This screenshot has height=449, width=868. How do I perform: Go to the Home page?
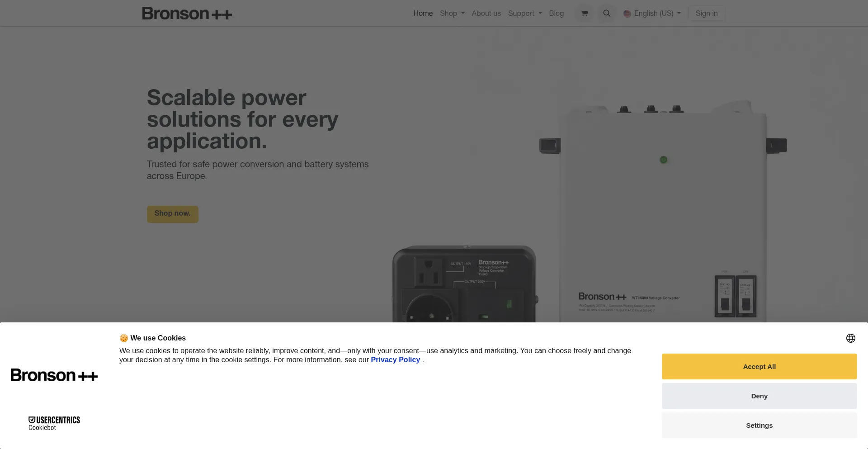[x=423, y=14]
